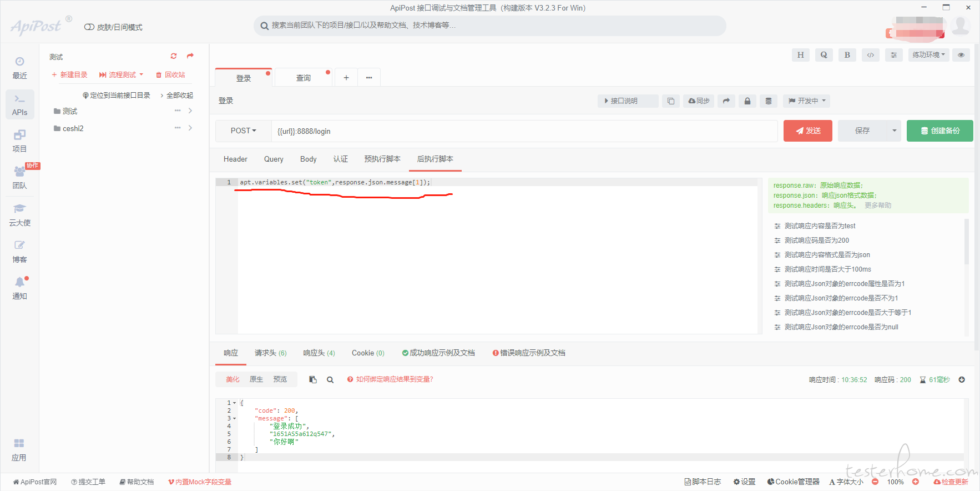
Task: Open the 云大使 sidebar icon
Action: click(x=19, y=215)
